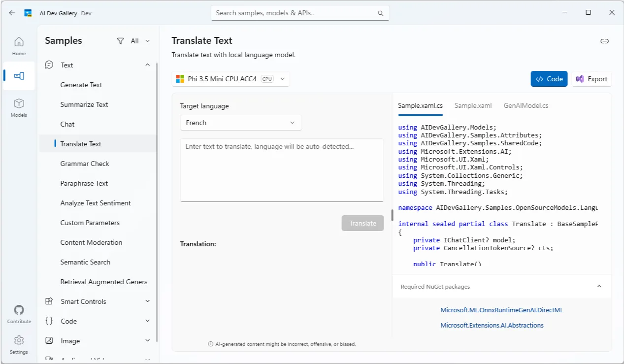Viewport: 624px width, 364px height.
Task: Switch to the Sample.xaml tab
Action: (x=473, y=105)
